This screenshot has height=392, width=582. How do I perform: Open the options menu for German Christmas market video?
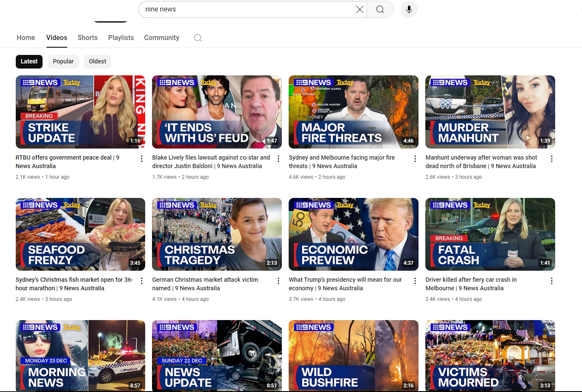278,281
